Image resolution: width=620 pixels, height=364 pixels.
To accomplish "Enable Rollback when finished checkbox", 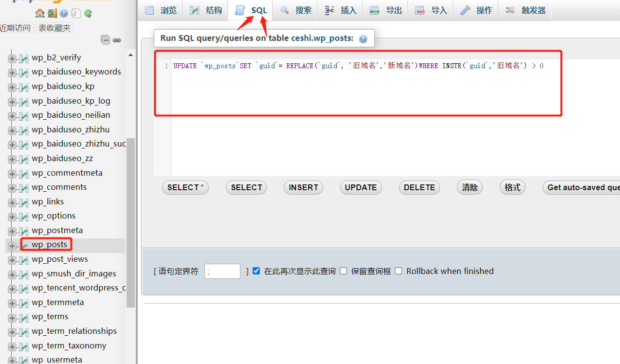I will (399, 271).
